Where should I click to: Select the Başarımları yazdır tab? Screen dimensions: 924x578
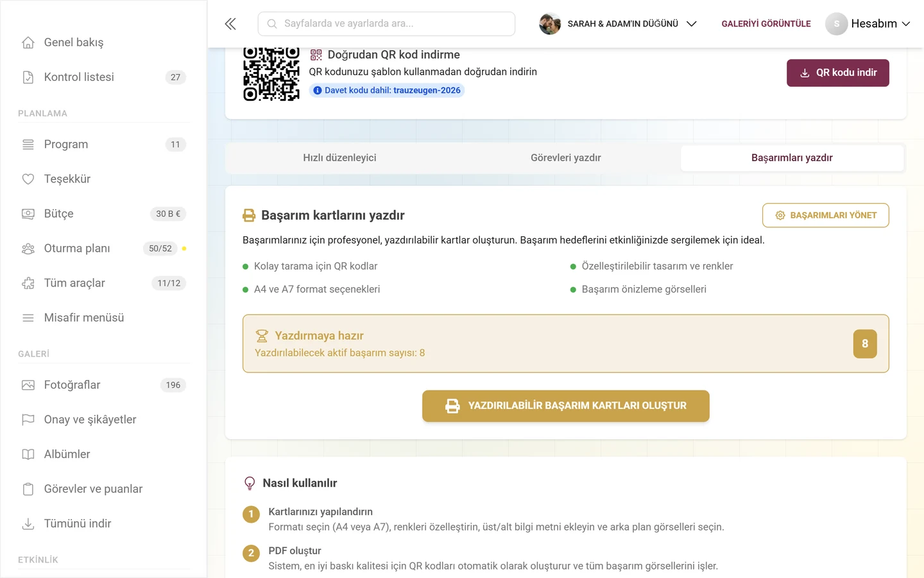click(x=792, y=158)
